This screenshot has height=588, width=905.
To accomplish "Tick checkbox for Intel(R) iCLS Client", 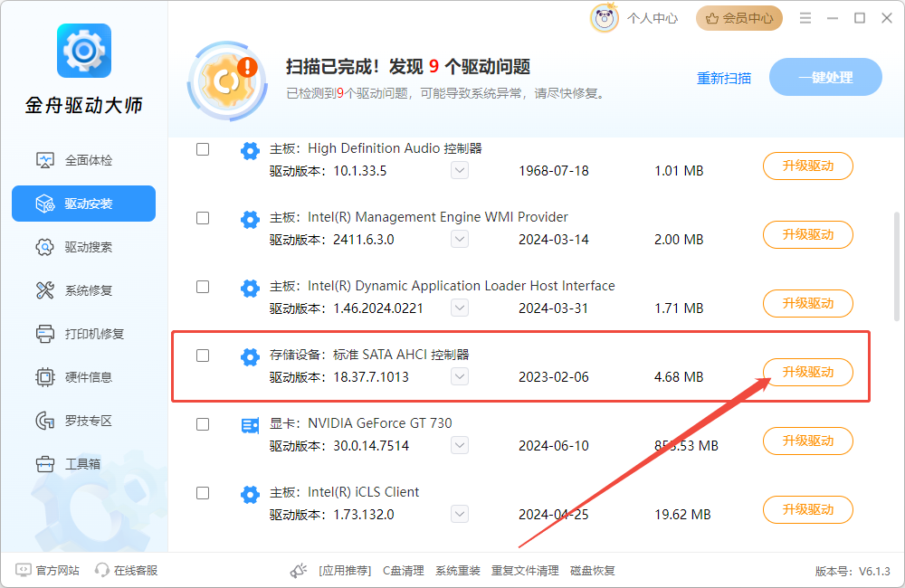I will (x=203, y=493).
